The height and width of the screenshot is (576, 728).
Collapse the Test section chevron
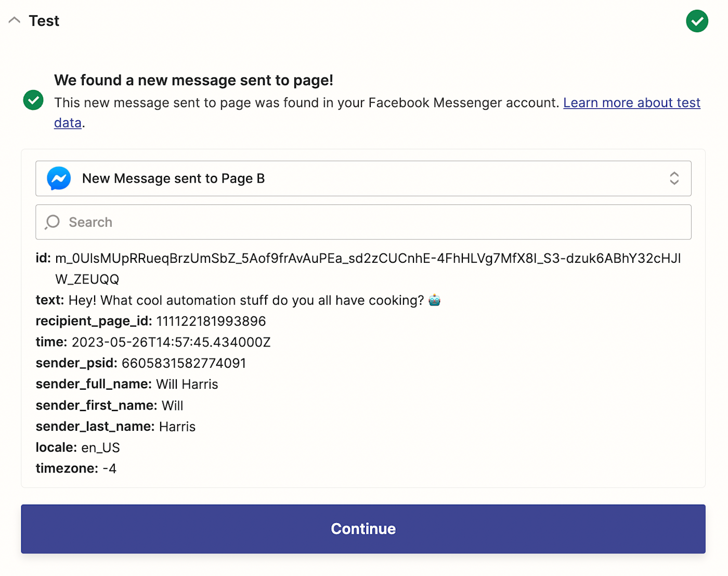15,21
